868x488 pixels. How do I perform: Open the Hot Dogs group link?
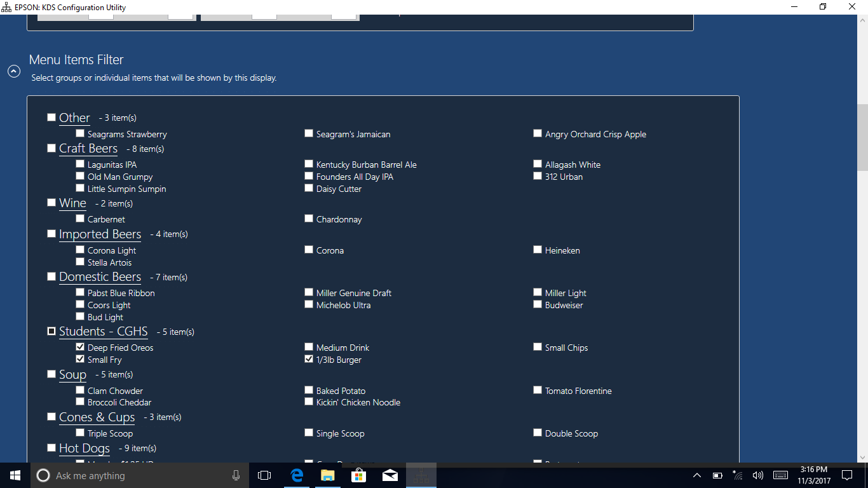pos(85,448)
